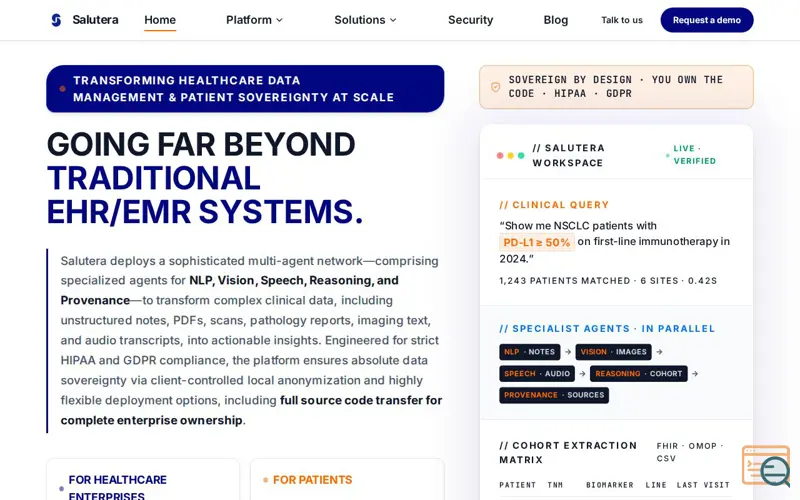Click the Clinical Query heading
This screenshot has width=800, height=500.
pos(554,205)
